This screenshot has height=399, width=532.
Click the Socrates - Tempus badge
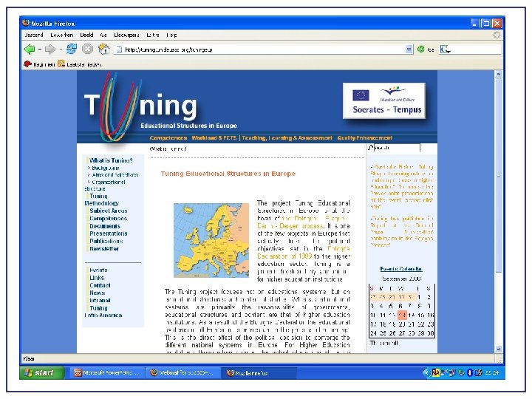click(384, 100)
